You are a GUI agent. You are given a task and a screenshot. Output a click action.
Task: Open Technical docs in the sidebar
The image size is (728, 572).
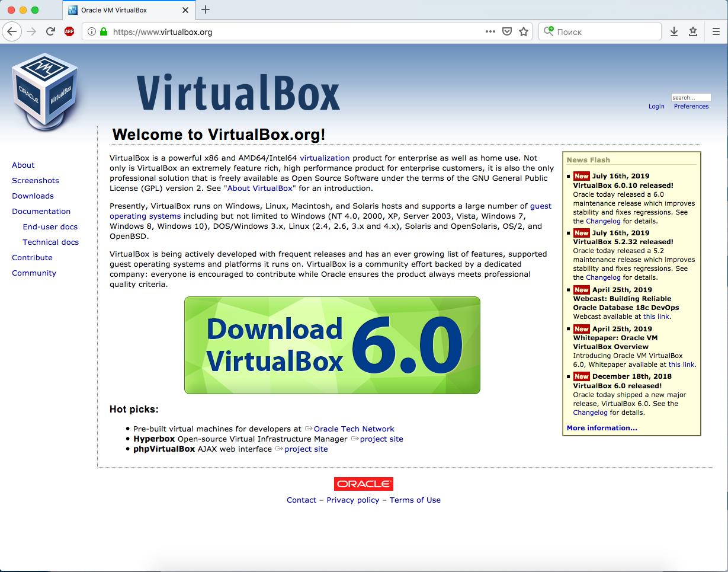50,242
